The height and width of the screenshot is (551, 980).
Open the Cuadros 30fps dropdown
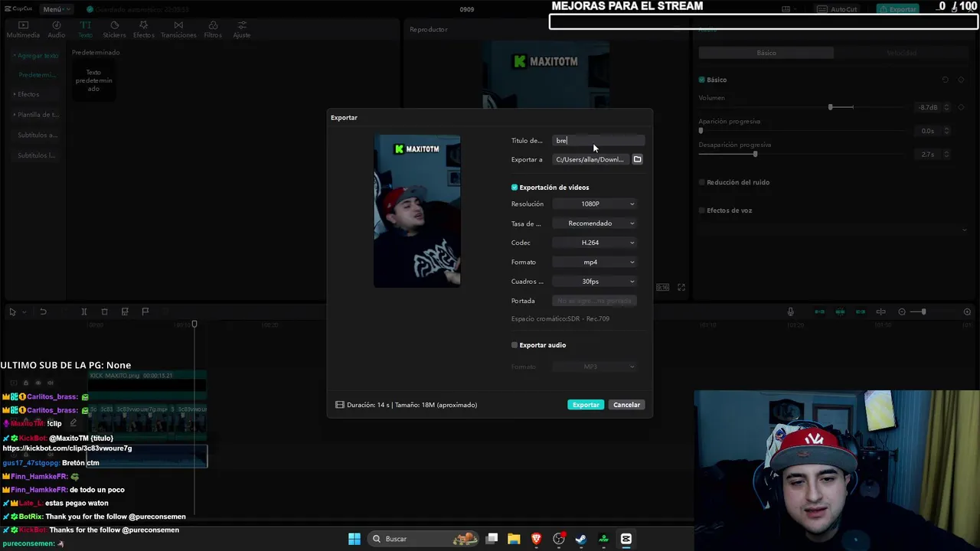coord(595,282)
